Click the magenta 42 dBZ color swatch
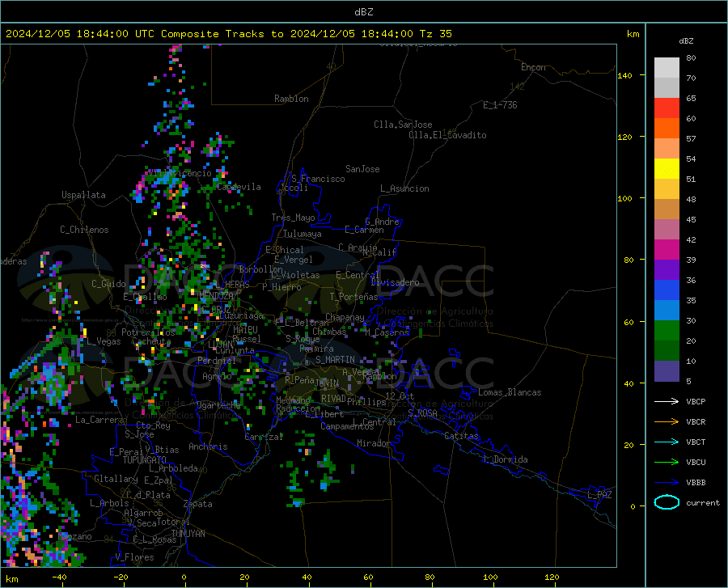Screen dimensions: 728x588 tap(667, 250)
